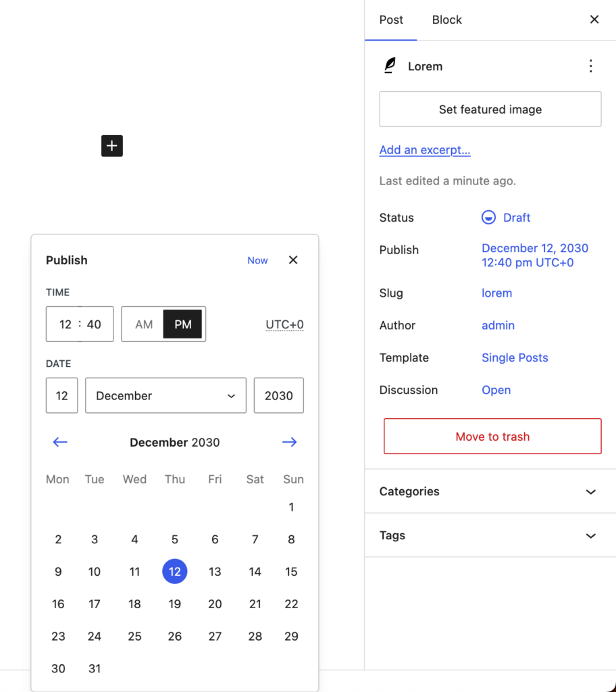The height and width of the screenshot is (692, 616).
Task: Expand the Categories panel
Action: click(x=490, y=491)
